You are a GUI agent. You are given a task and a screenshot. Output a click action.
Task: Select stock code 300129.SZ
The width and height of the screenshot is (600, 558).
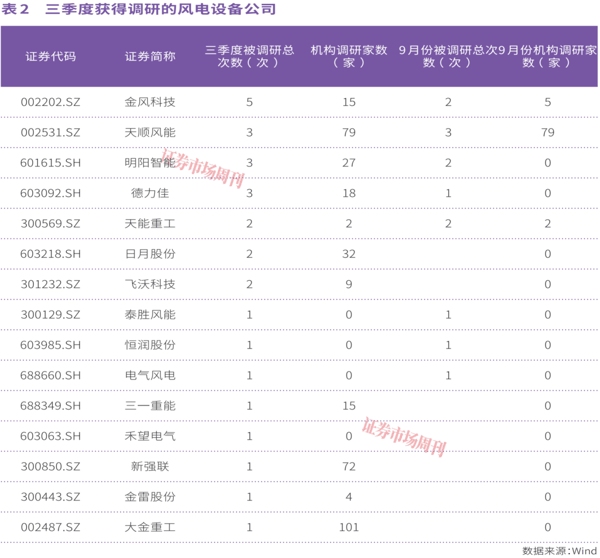(51, 315)
